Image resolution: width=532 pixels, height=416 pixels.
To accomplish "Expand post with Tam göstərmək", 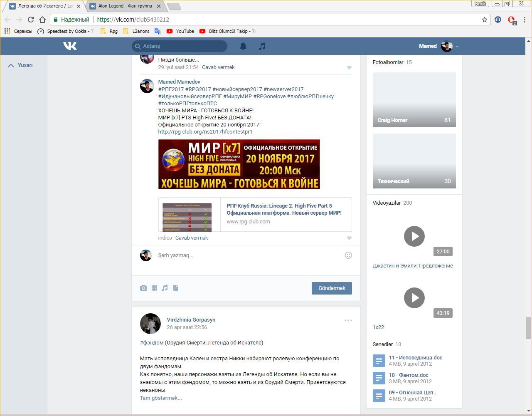I will click(161, 398).
